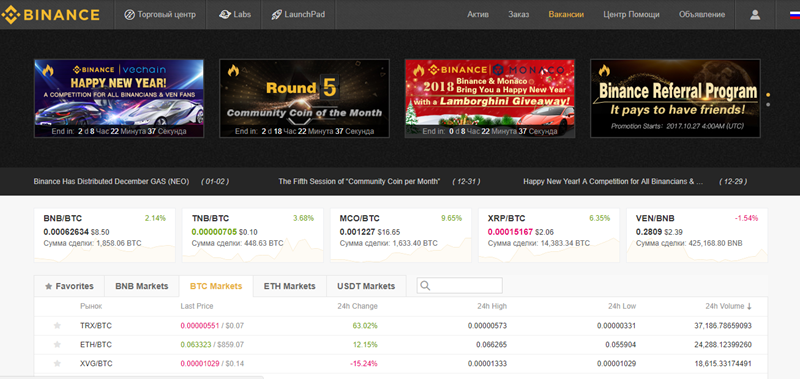Image resolution: width=800 pixels, height=379 pixels.
Task: Star ETH/BTC as a favorite
Action: click(57, 345)
